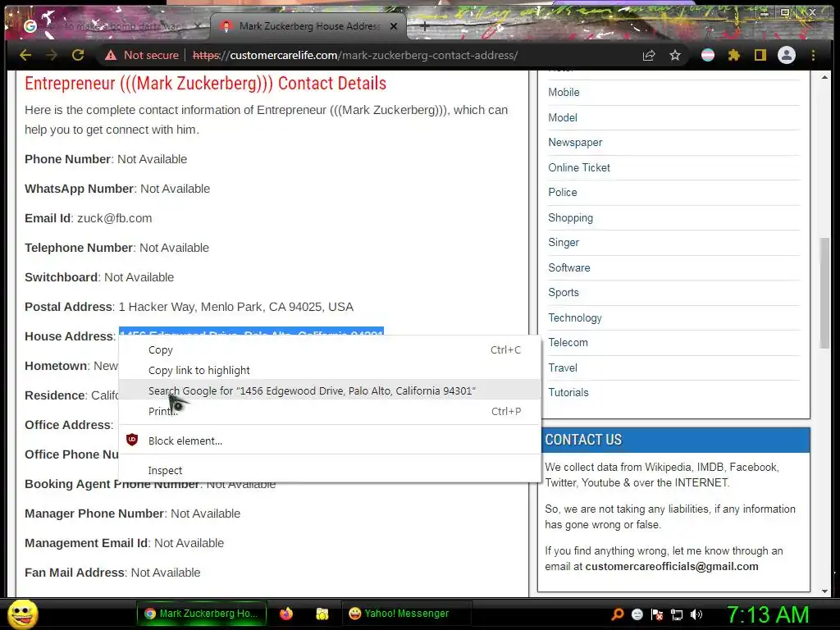Open the Extensions puzzle piece menu
The height and width of the screenshot is (630, 840).
(x=734, y=55)
